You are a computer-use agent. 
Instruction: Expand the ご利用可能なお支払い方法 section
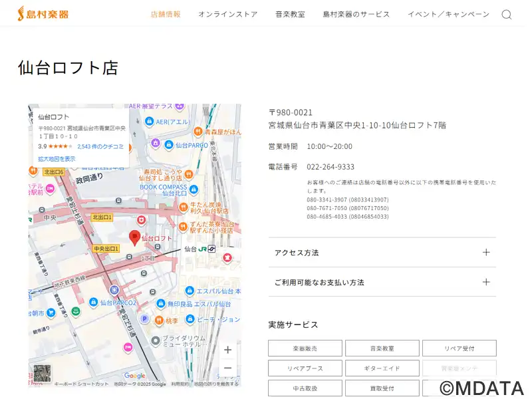382,282
